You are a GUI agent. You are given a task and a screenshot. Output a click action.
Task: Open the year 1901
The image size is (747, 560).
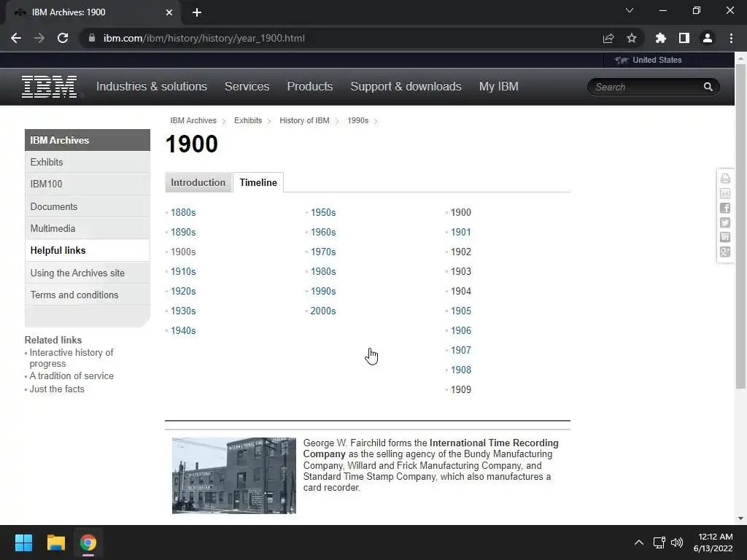tap(461, 232)
